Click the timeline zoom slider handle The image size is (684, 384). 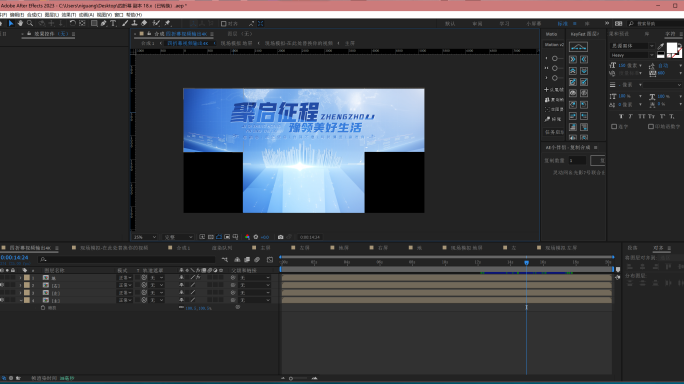pyautogui.click(x=291, y=378)
